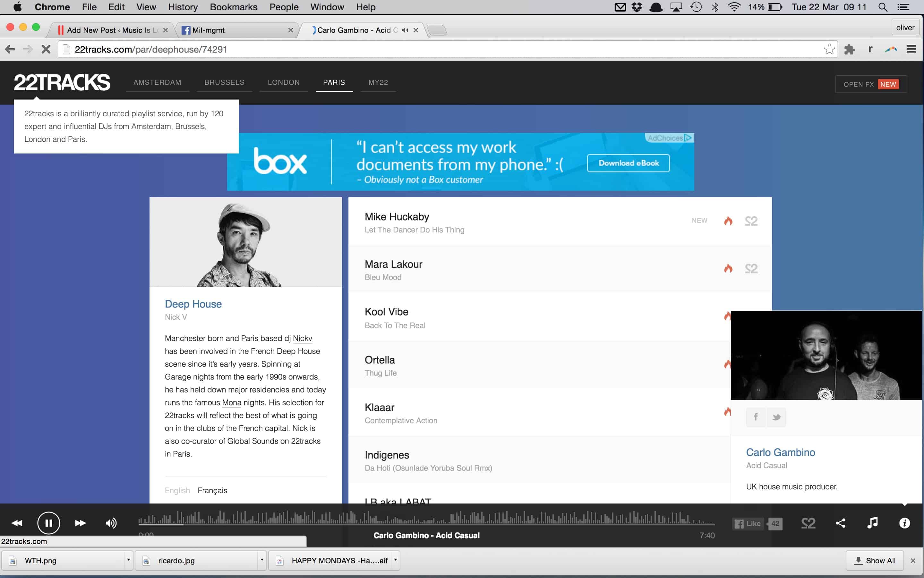Image resolution: width=924 pixels, height=578 pixels.
Task: Select the Paris city tab
Action: (x=334, y=82)
